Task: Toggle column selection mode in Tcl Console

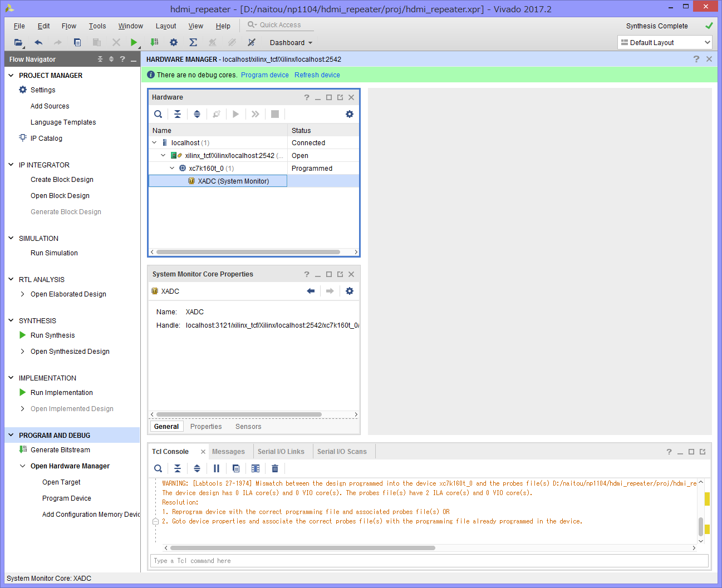Action: [256, 468]
